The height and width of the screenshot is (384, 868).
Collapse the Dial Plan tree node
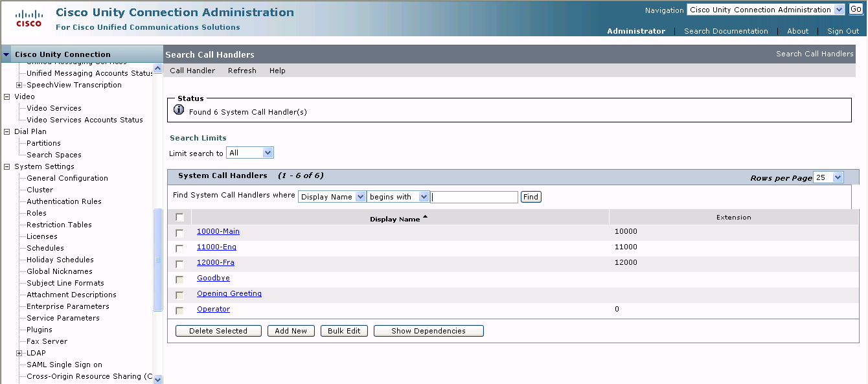point(7,131)
